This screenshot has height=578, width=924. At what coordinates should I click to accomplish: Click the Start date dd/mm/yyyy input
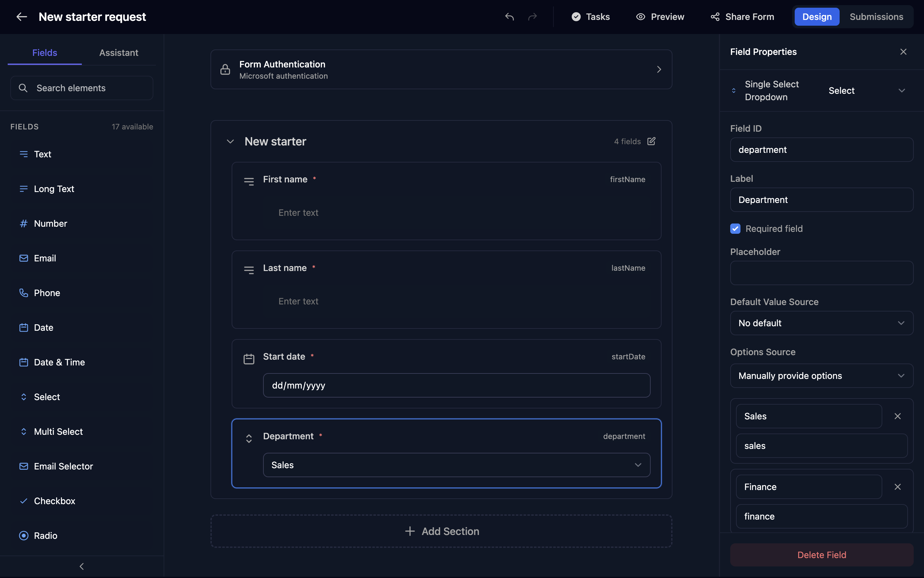pos(457,385)
